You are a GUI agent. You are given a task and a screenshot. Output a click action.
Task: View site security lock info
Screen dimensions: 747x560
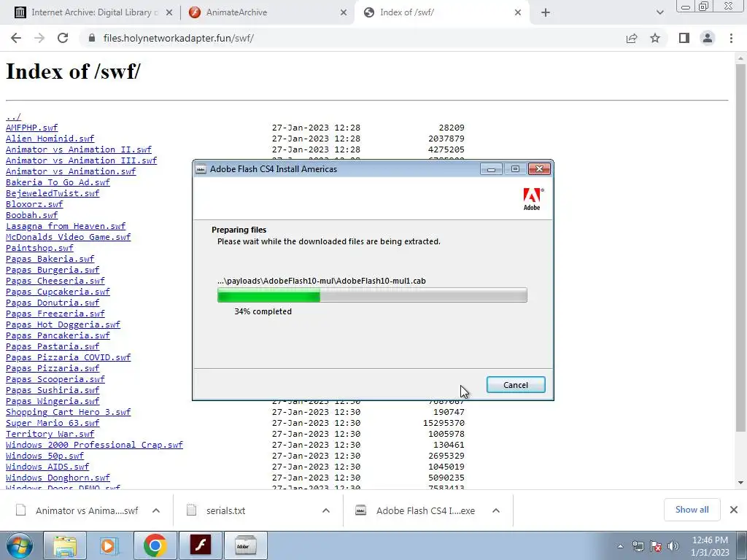click(92, 38)
